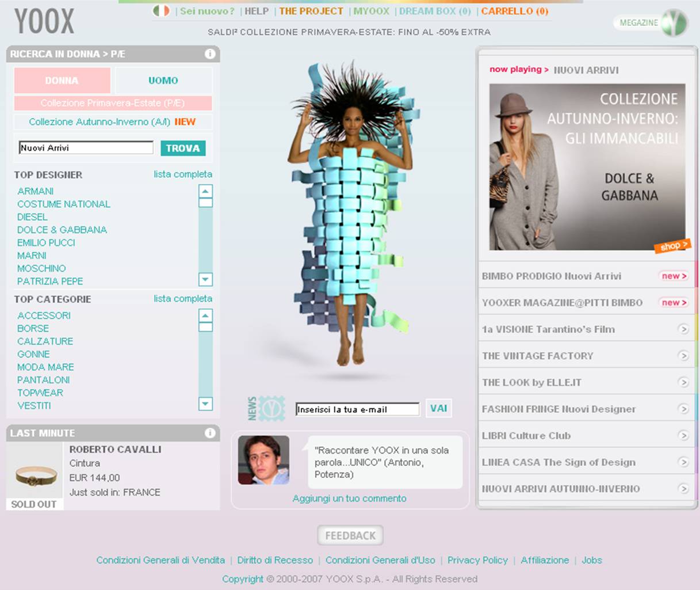Viewport: 700px width, 590px height.
Task: Click the new badge beside YOOXER MAGAZINE@PITTI BIMBO
Action: 674,303
